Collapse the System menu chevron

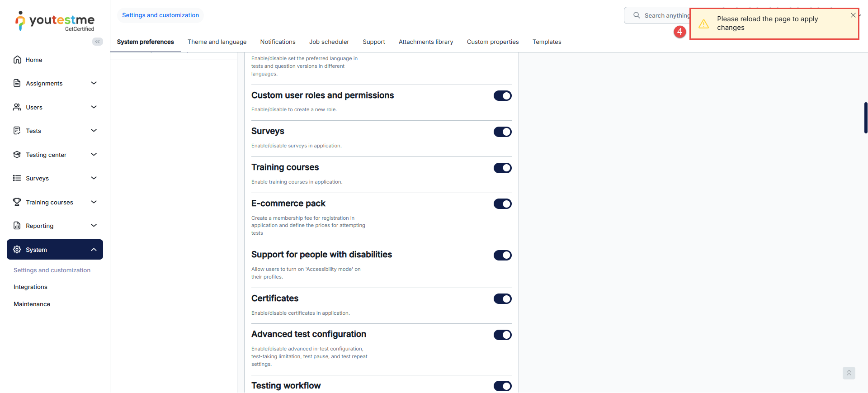(94, 250)
